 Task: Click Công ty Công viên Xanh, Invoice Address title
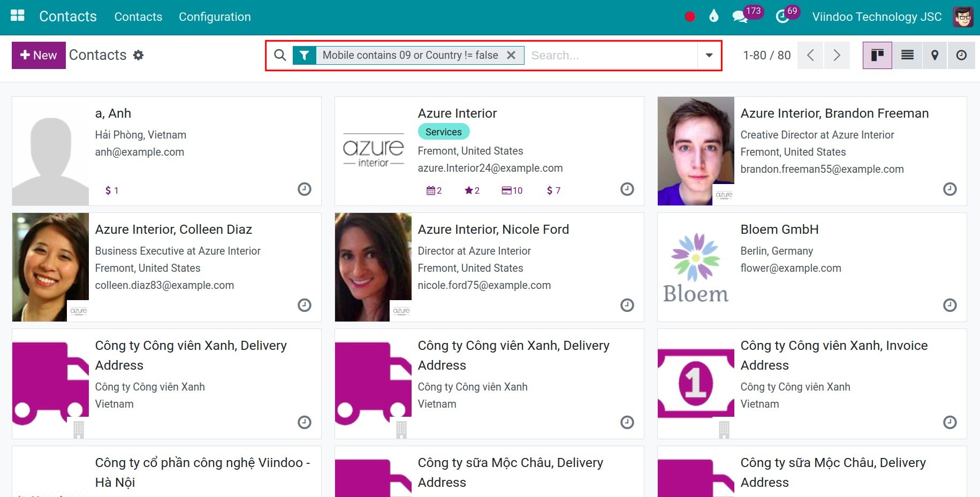click(x=834, y=355)
